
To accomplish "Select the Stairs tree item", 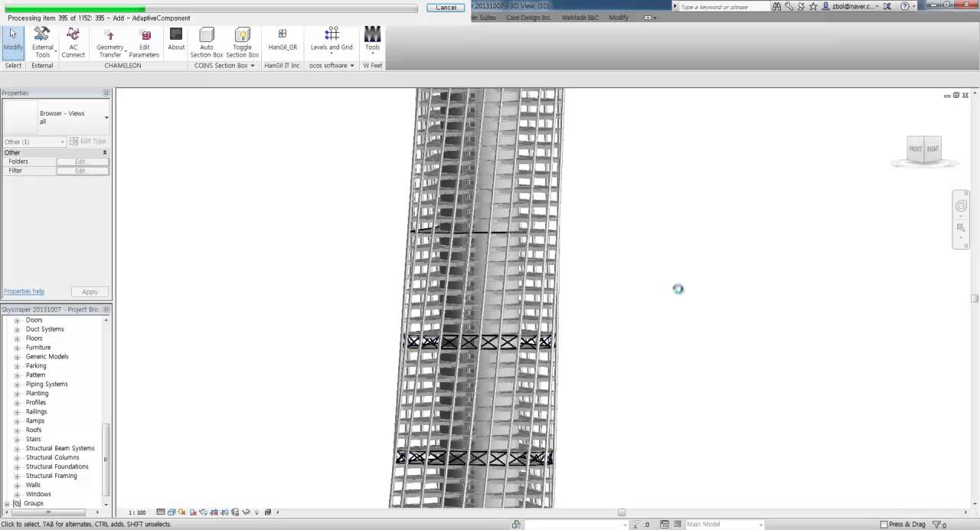I will 34,440.
